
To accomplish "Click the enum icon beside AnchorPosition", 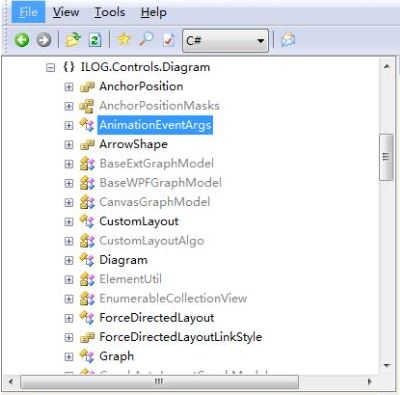I will tap(87, 87).
